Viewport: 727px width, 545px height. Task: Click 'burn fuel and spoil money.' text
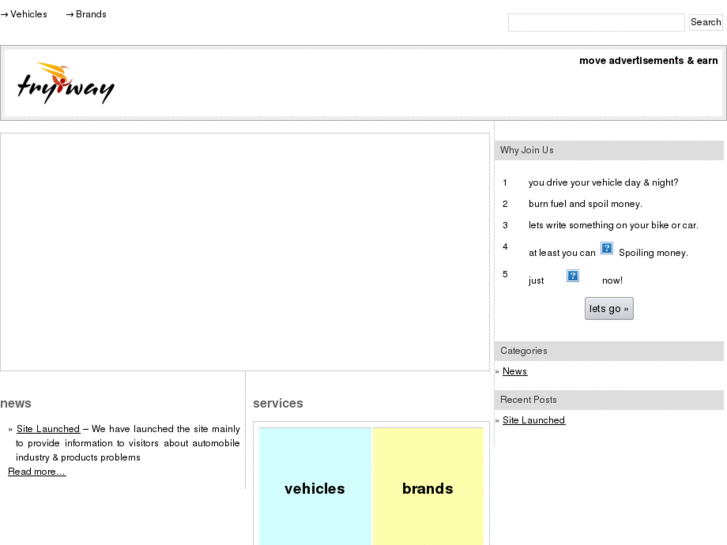(586, 204)
